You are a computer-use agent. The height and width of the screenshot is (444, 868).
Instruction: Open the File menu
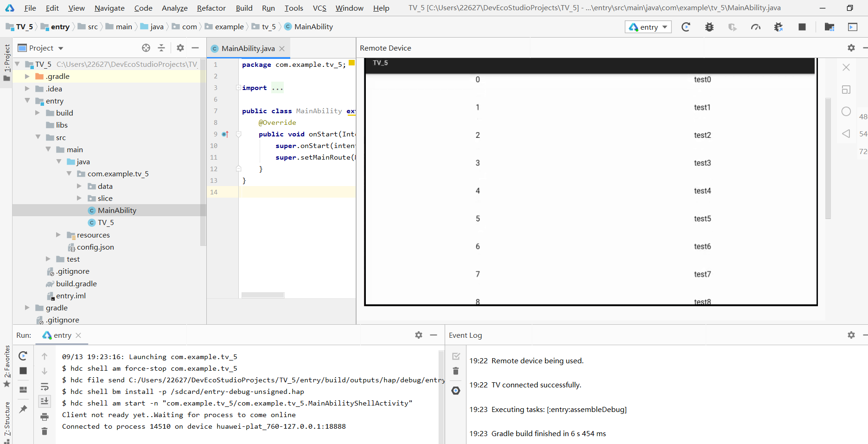30,8
